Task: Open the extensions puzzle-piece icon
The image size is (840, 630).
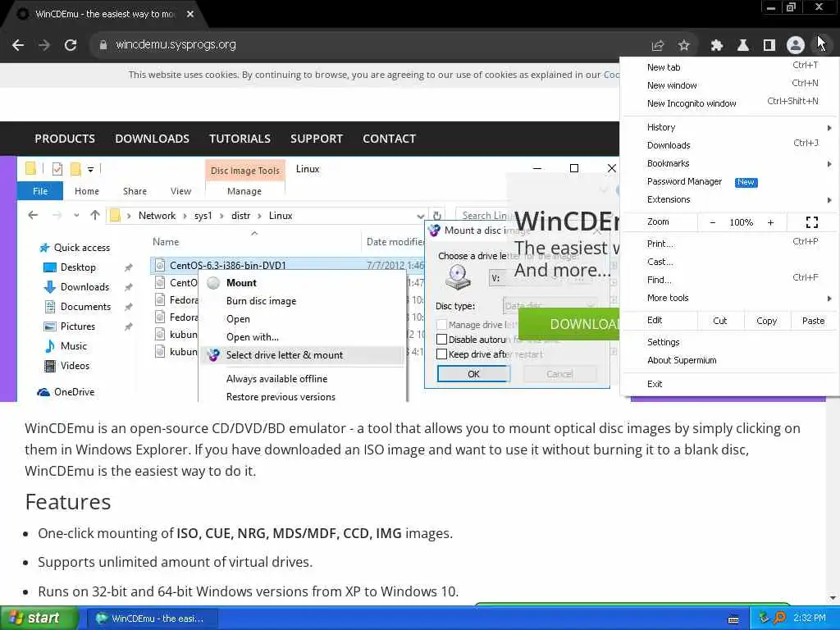Action: tap(717, 46)
